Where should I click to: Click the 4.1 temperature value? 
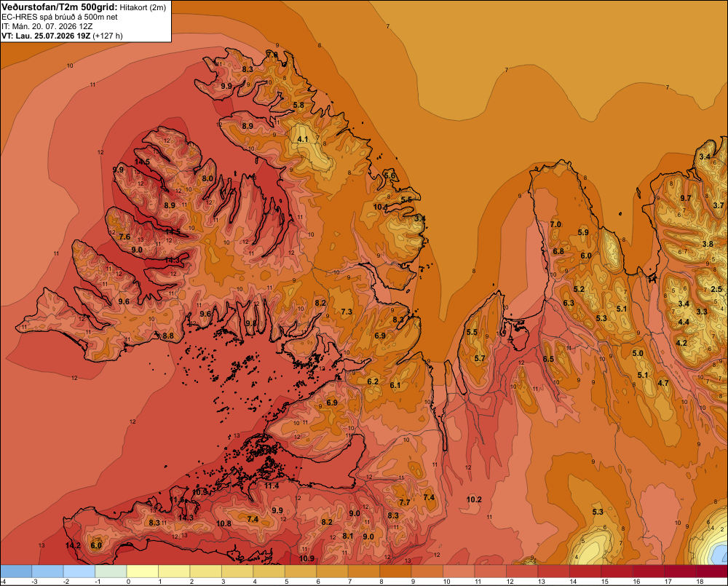[303, 139]
